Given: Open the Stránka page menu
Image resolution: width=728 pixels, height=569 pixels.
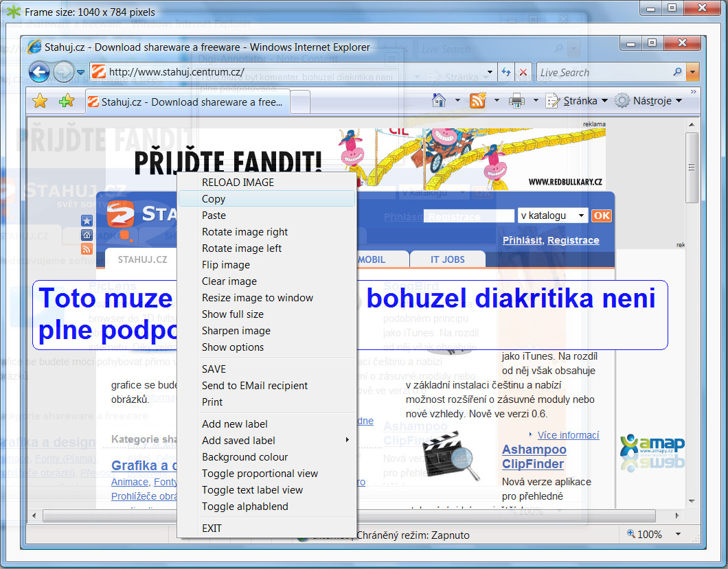Looking at the screenshot, I should (x=577, y=101).
